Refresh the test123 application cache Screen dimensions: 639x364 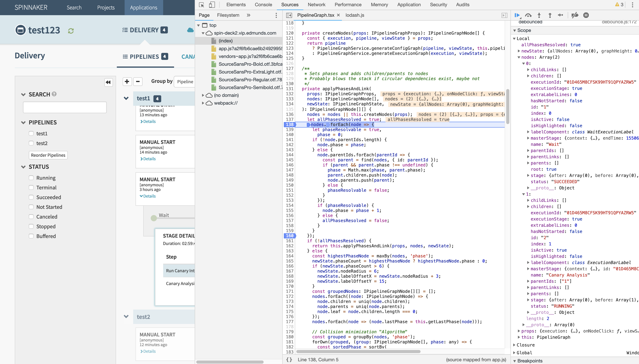(x=71, y=31)
